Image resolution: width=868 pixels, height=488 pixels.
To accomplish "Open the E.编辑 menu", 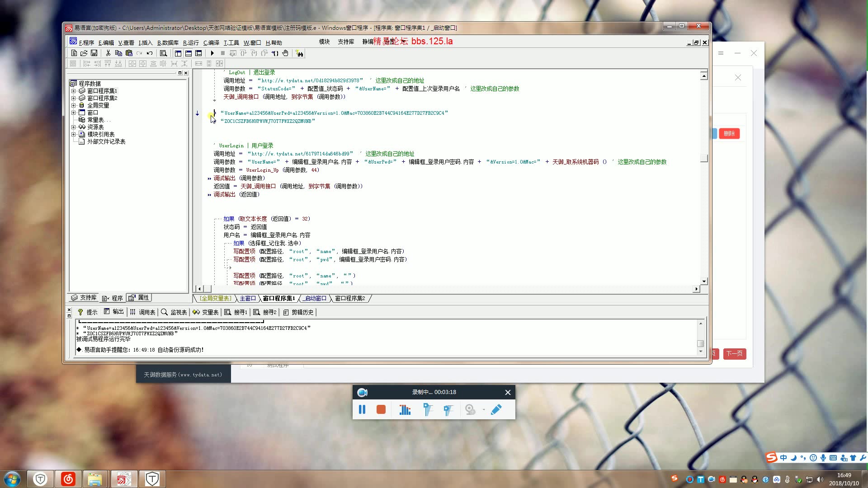I will (x=106, y=42).
